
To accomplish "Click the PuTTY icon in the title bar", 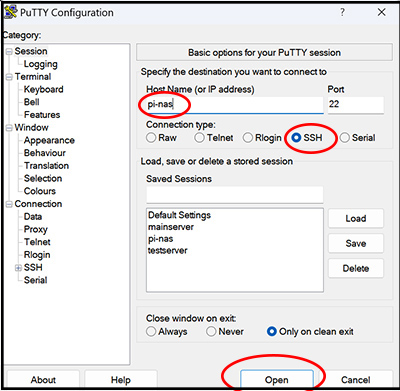I will (x=11, y=12).
